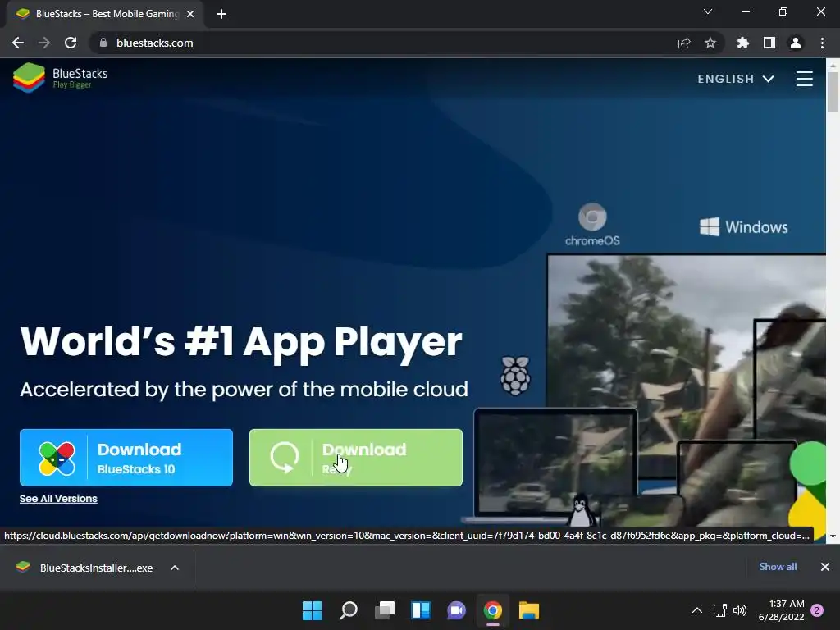840x630 pixels.
Task: Open the Extensions puzzle icon
Action: 743,43
